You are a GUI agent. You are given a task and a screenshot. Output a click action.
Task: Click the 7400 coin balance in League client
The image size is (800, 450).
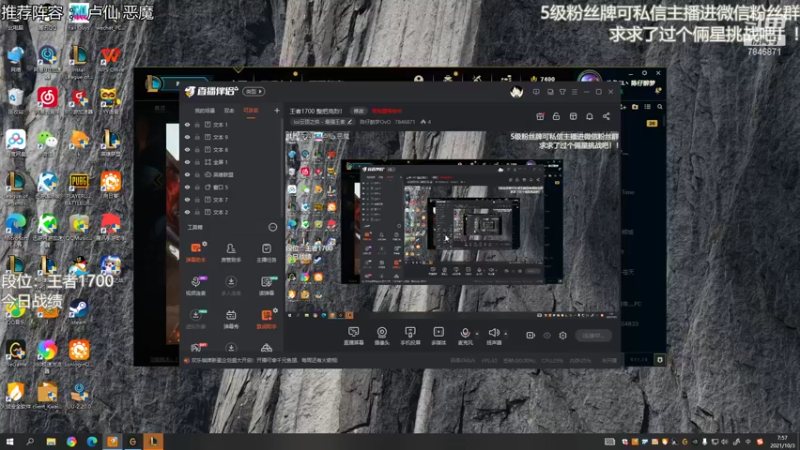pos(543,79)
